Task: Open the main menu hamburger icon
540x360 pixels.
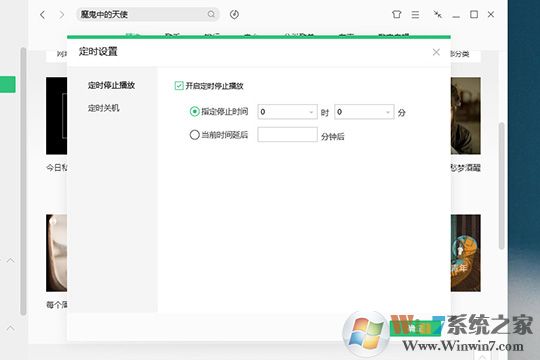Action: pos(415,14)
